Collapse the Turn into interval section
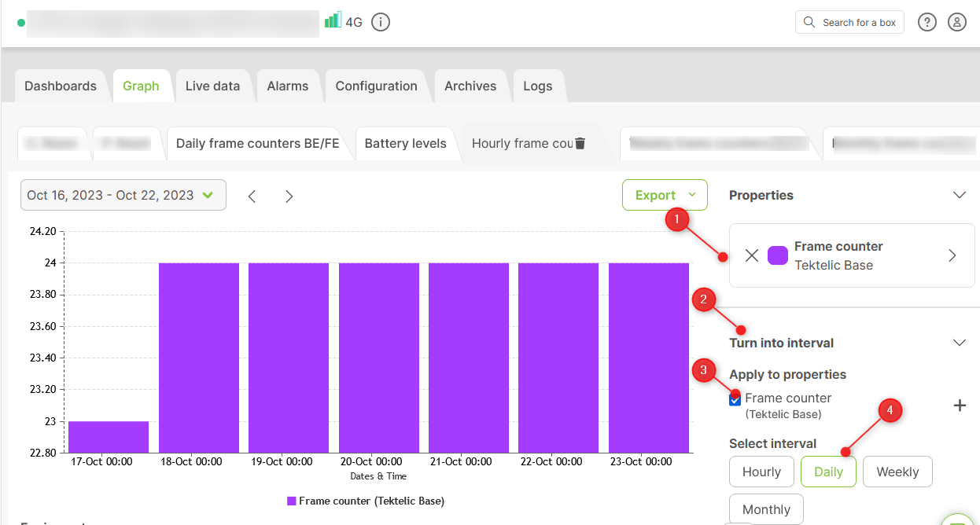The image size is (980, 525). [x=959, y=343]
